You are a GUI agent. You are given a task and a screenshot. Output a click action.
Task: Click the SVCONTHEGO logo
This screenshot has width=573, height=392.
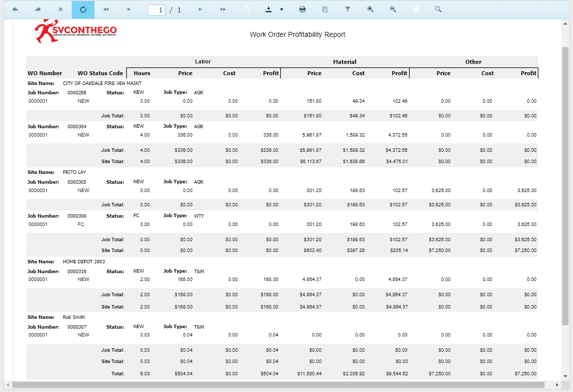coord(76,31)
